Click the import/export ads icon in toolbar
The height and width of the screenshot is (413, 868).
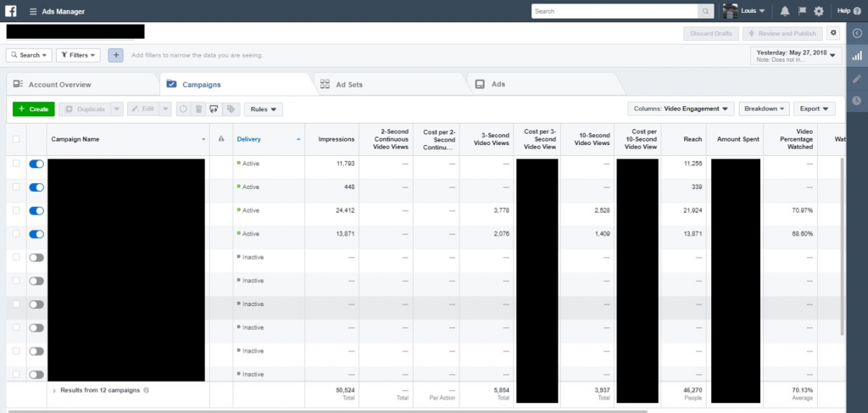pyautogui.click(x=214, y=109)
